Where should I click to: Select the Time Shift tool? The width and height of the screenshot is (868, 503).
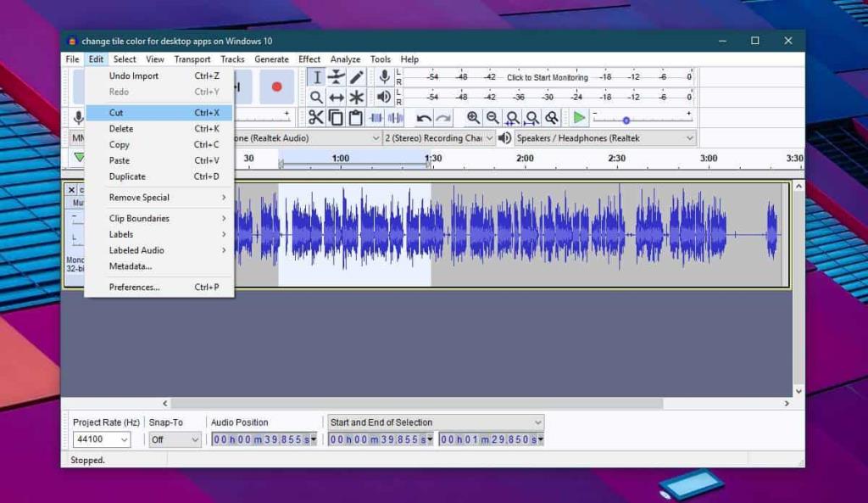[337, 97]
